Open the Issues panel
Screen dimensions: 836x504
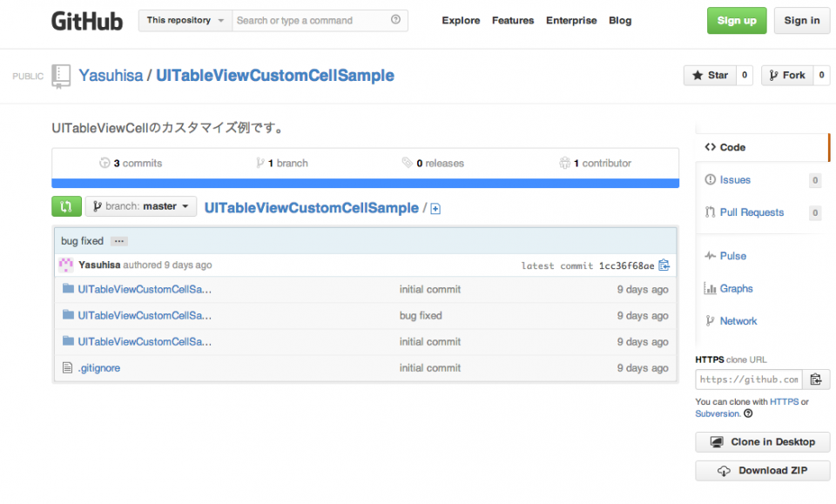pos(734,179)
